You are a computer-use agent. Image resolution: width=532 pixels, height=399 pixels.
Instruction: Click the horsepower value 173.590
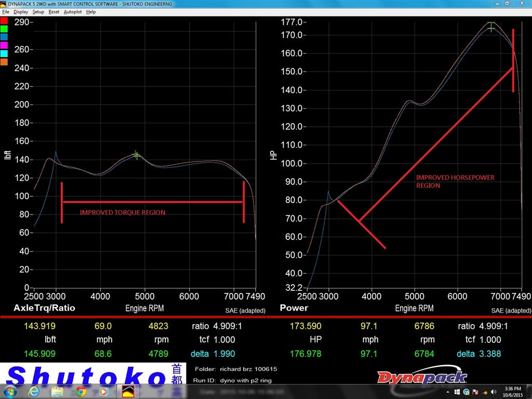pos(305,326)
